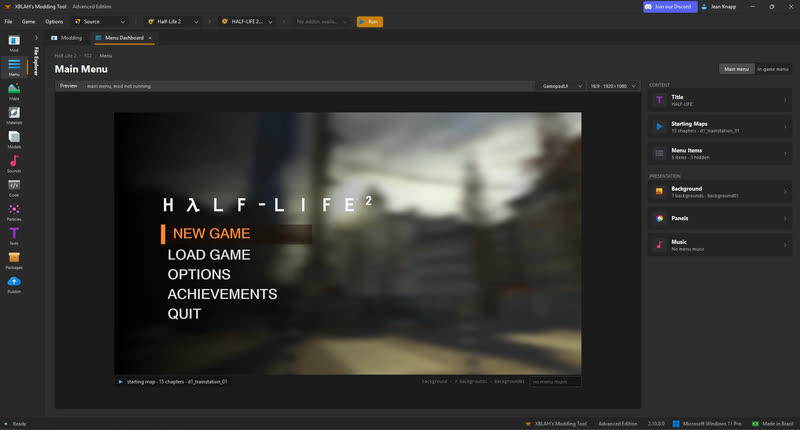Open the GamepadUI preview dropdown
This screenshot has width=800, height=430.
[561, 86]
